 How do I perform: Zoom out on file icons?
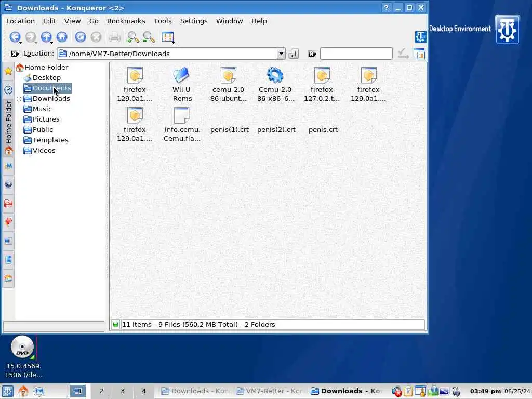[149, 37]
